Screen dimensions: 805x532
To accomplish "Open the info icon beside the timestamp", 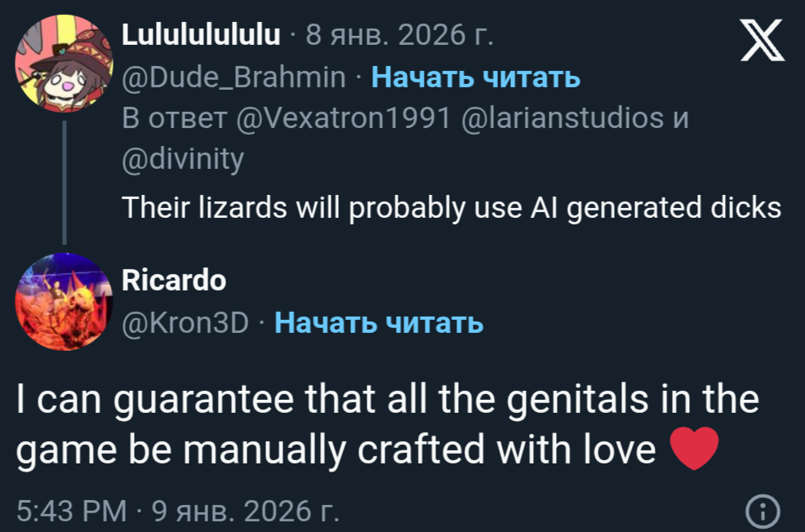I will click(x=763, y=512).
